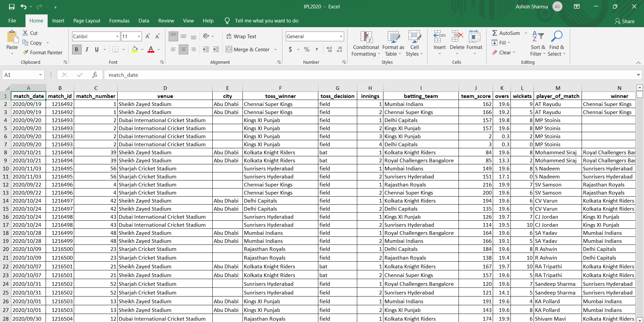Click the Decrease Indent icon
The image size is (644, 322).
click(206, 49)
